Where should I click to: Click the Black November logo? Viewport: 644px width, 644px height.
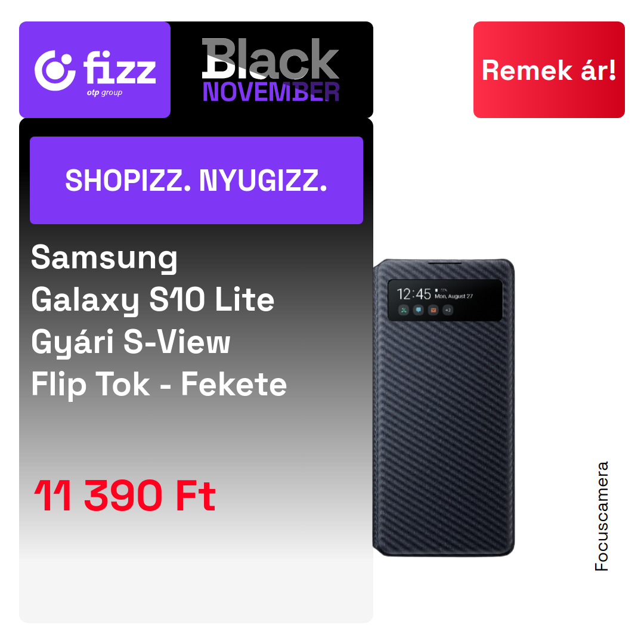[x=271, y=70]
